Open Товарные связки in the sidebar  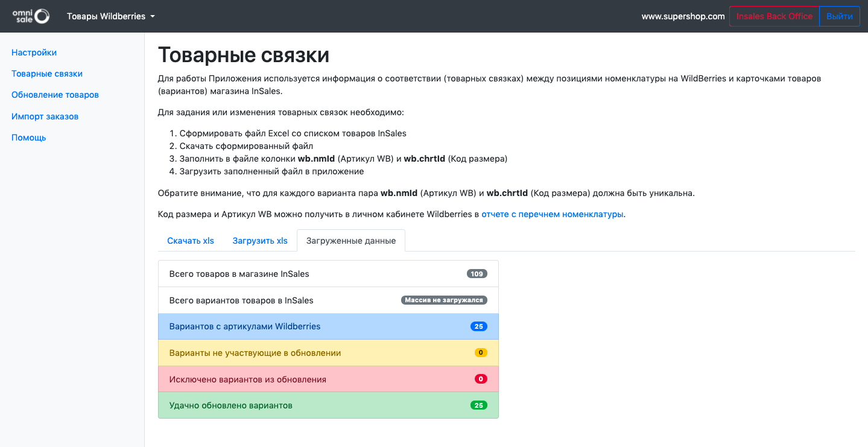pos(47,74)
